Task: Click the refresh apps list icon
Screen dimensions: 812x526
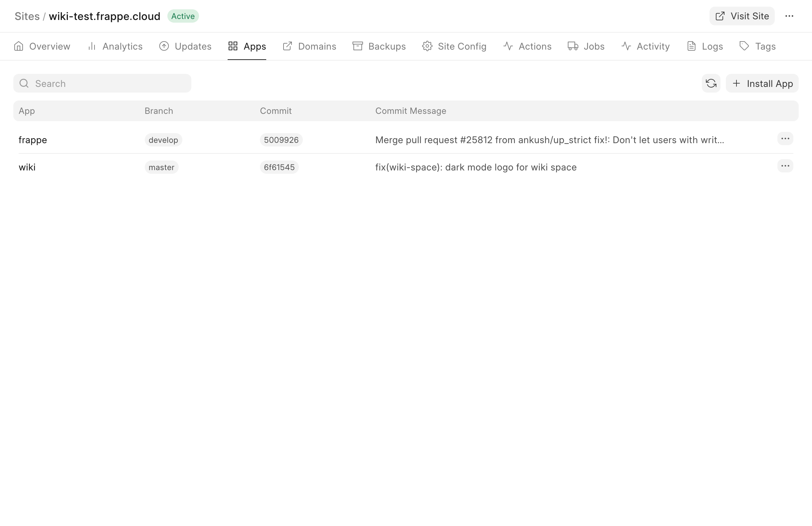Action: click(x=711, y=83)
